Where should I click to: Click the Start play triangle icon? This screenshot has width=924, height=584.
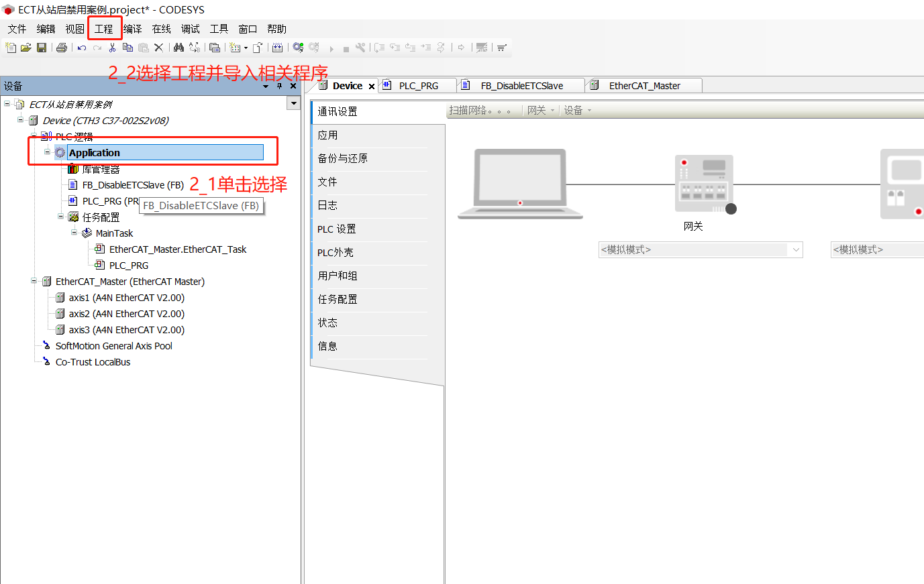click(331, 48)
